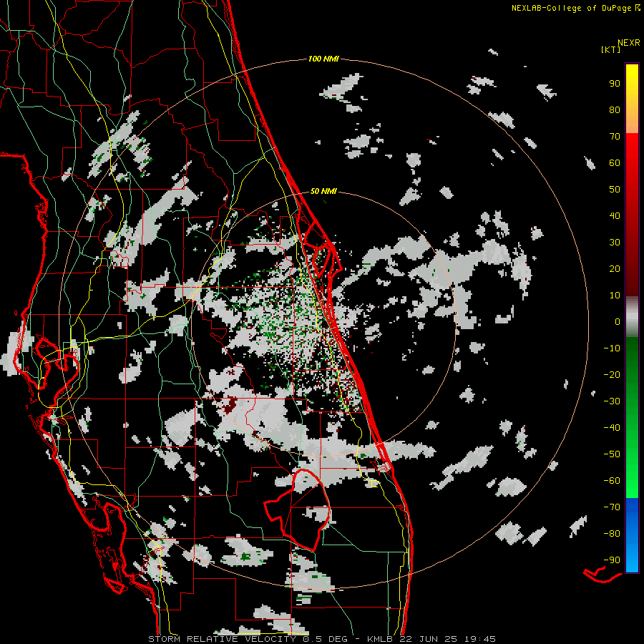The image size is (644, 644).
Task: Click the -60 value on the velocity scale
Action: click(x=612, y=481)
